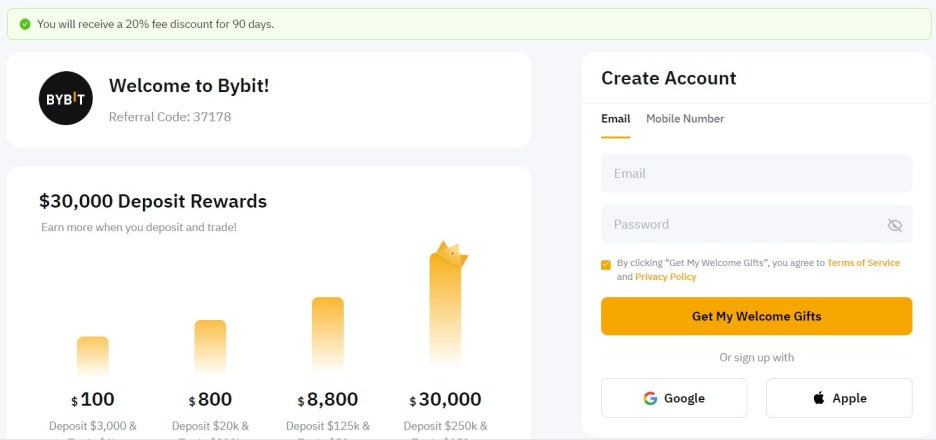Viewport: 936px width, 440px height.
Task: Click 'Welcome to Bybit!' heading
Action: (x=189, y=86)
